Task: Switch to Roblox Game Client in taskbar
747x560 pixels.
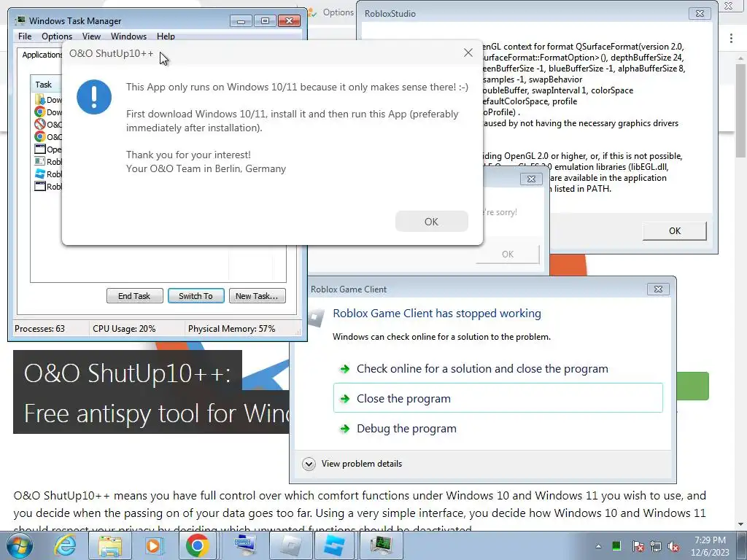Action: (x=290, y=545)
